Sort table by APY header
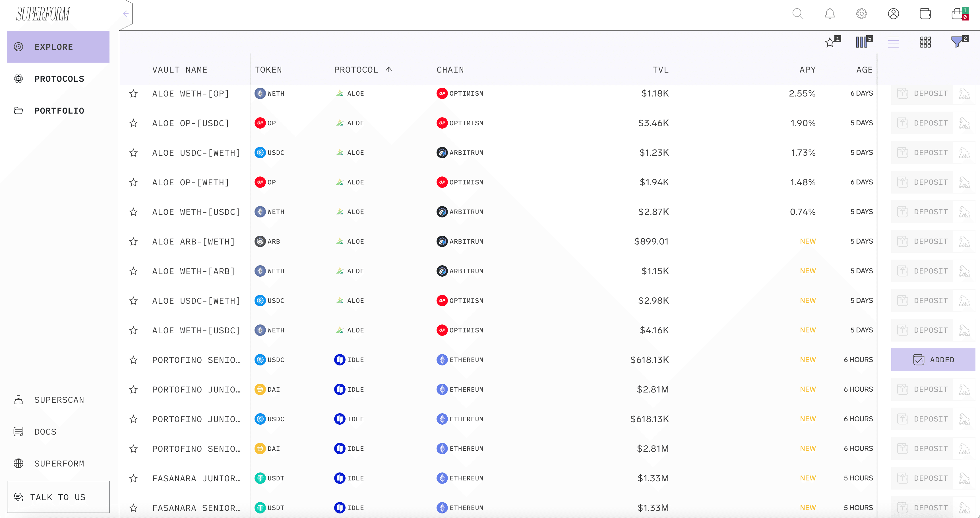Screen dimensions: 980x518 click(x=807, y=70)
